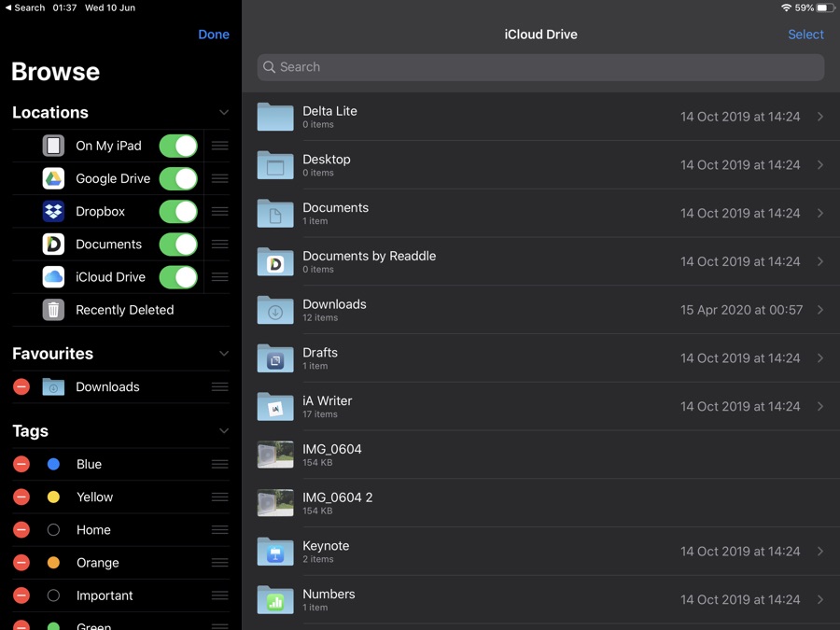This screenshot has height=630, width=840.
Task: Open Desktop via its row chevron
Action: pos(820,165)
